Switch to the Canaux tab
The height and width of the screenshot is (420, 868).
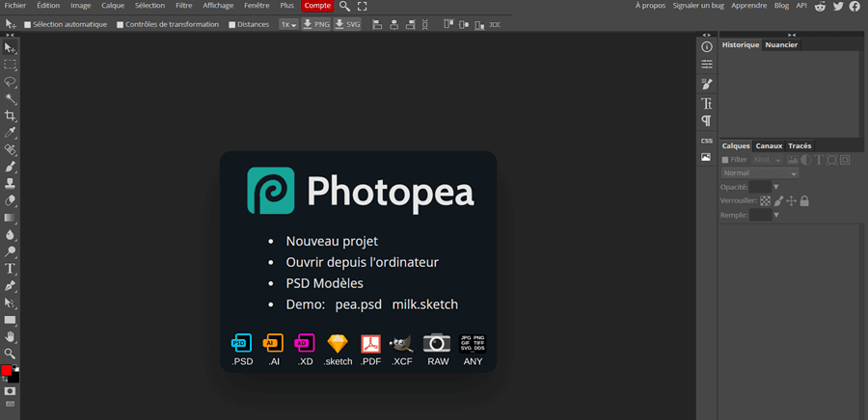(769, 145)
